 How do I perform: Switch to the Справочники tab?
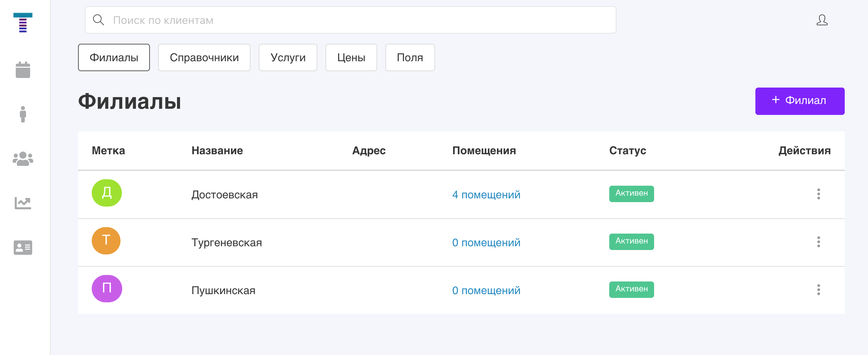pyautogui.click(x=204, y=57)
